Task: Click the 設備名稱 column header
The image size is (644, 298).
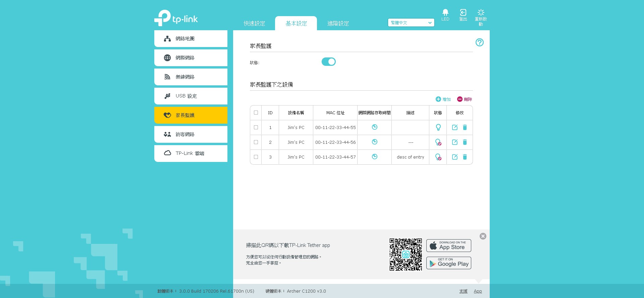Action: 296,113
